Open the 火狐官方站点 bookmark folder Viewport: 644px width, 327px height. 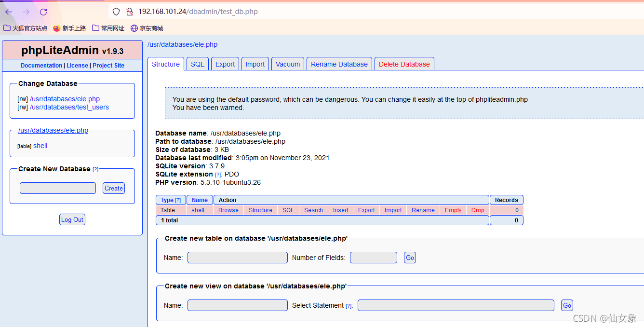click(x=26, y=28)
